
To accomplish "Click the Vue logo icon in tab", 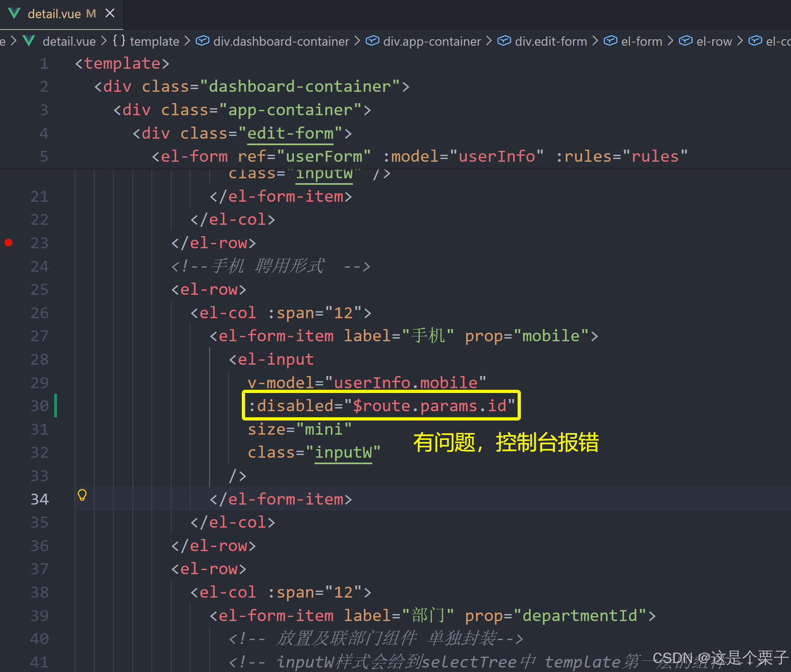I will click(14, 14).
